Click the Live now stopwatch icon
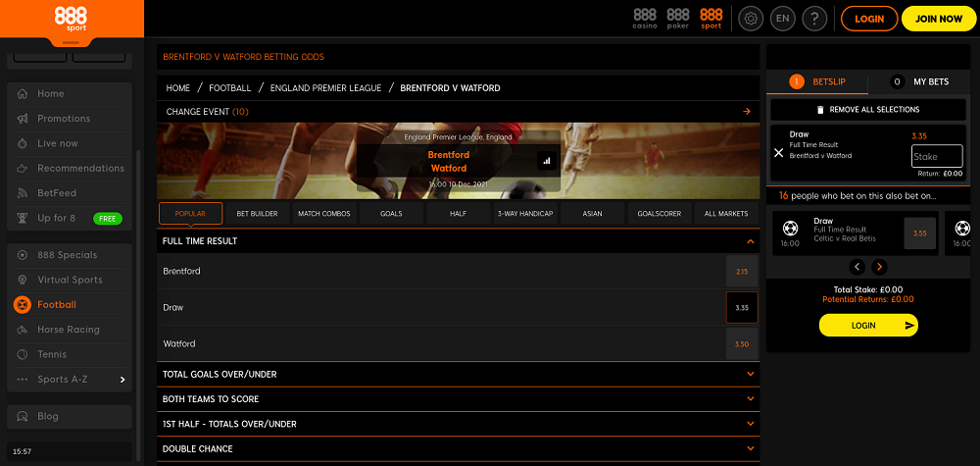 click(x=23, y=143)
